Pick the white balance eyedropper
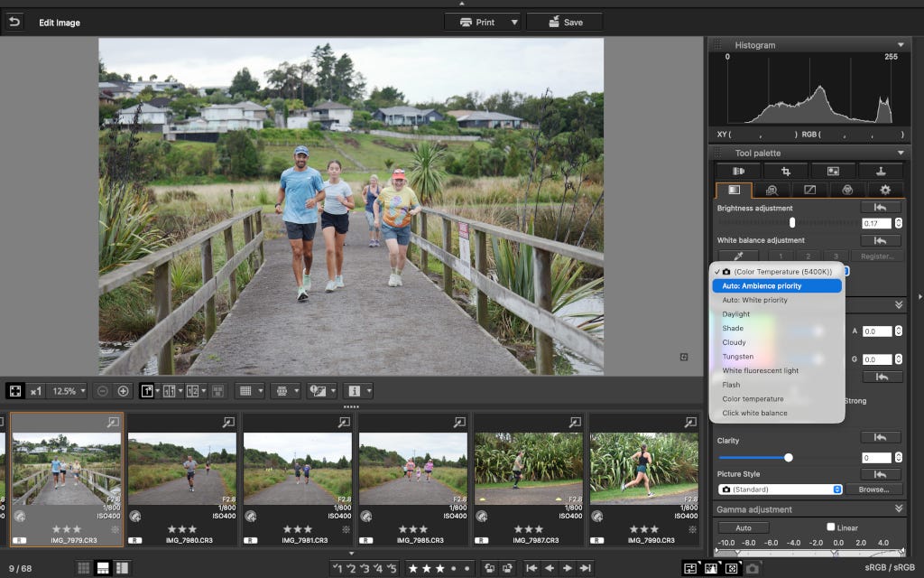This screenshot has width=924, height=578. coord(738,256)
